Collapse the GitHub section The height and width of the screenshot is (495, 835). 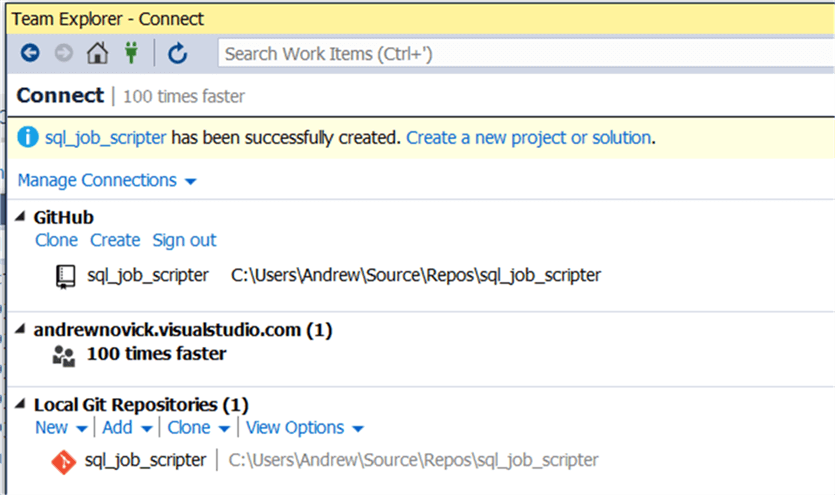click(23, 217)
